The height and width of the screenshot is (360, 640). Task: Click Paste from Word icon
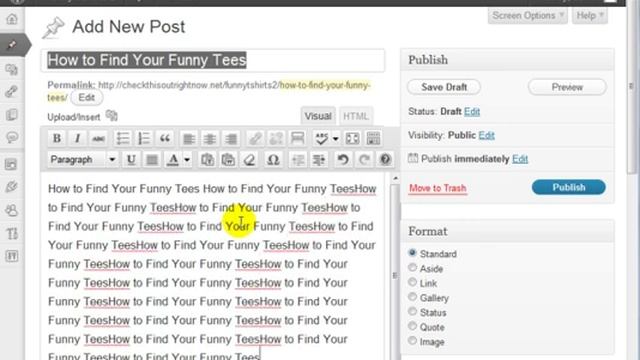point(228,160)
